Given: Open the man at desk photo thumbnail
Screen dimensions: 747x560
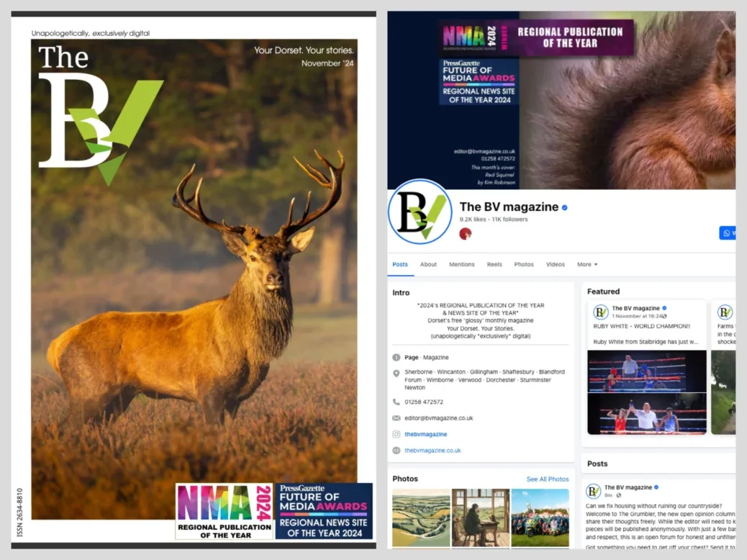Looking at the screenshot, I should point(480,518).
